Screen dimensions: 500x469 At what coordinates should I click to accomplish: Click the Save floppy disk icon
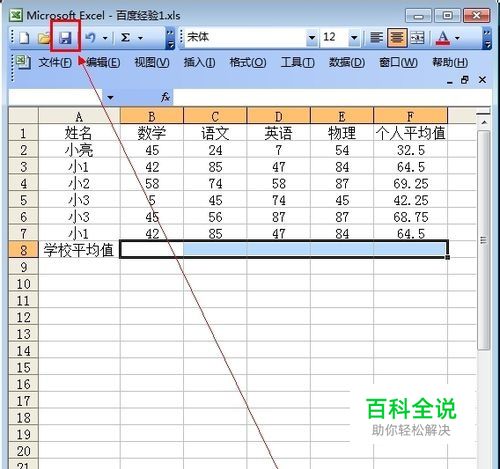click(x=65, y=38)
